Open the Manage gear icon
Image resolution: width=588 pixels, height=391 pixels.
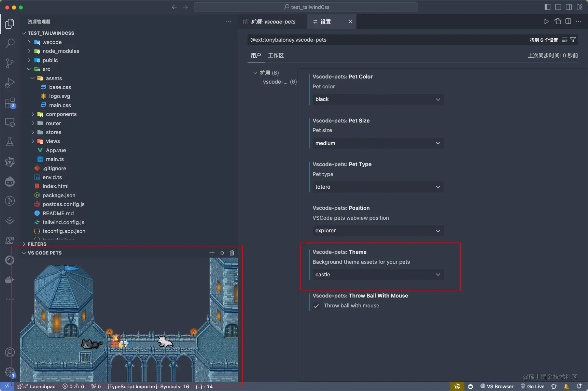coord(10,372)
